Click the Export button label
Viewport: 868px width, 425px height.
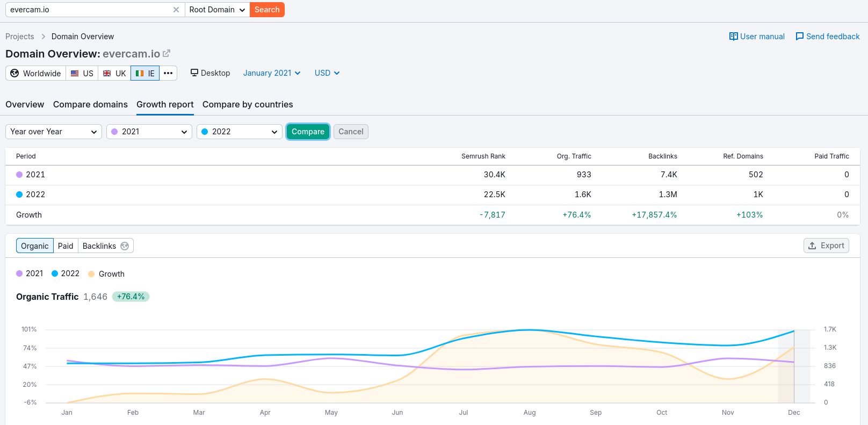[832, 246]
